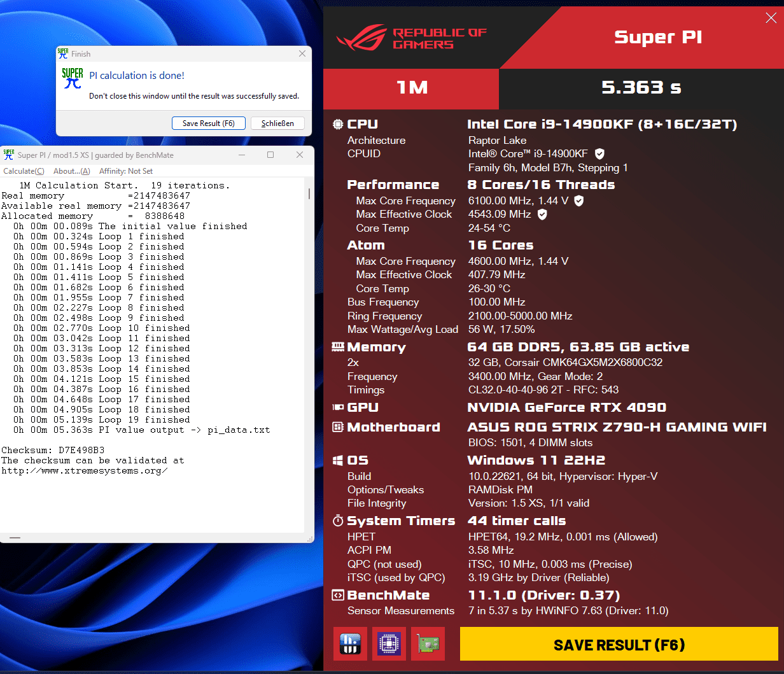The image size is (784, 674).
Task: Click the Corsair CMK64GX5M2X6800C32 memory entry
Action: (x=566, y=362)
